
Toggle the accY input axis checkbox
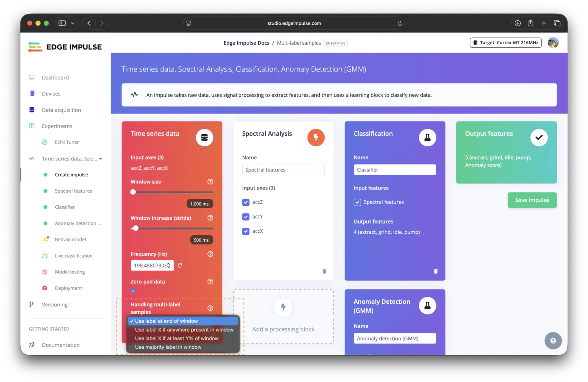[x=246, y=217]
